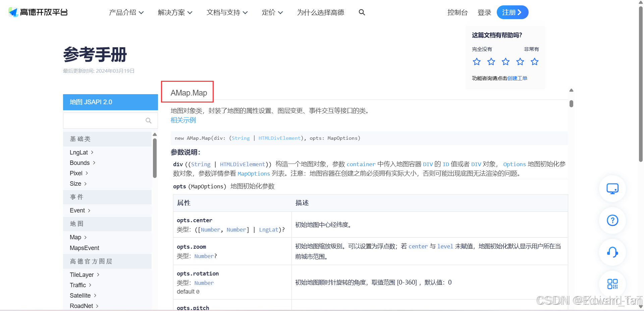Rate the document five stars
644x311 pixels.
point(535,62)
